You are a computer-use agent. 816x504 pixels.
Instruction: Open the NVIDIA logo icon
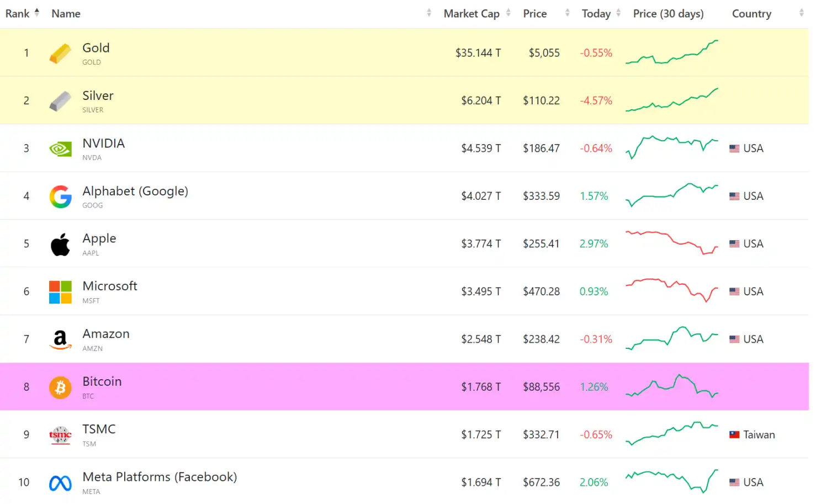pos(60,149)
